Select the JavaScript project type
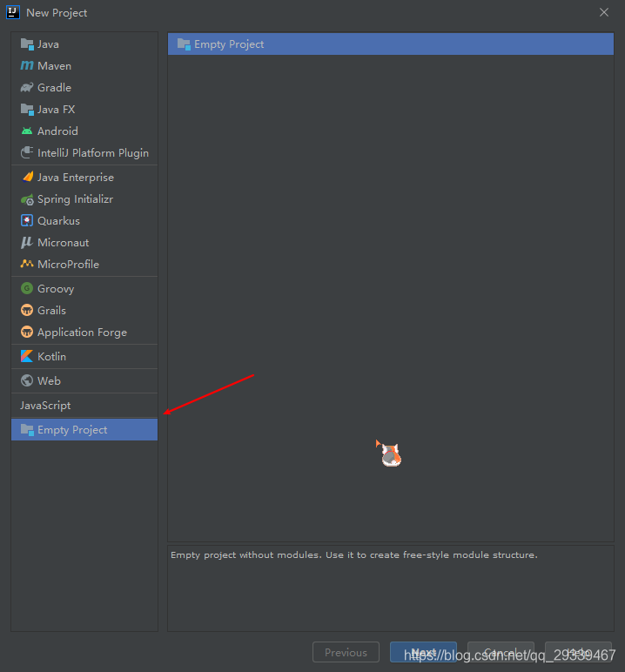The width and height of the screenshot is (625, 672). pos(45,406)
